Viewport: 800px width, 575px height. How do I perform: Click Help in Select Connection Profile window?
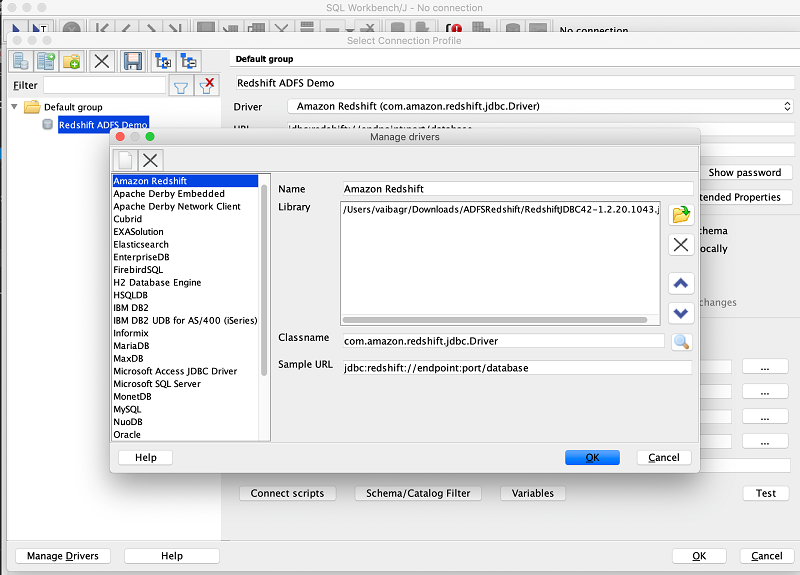pyautogui.click(x=172, y=556)
